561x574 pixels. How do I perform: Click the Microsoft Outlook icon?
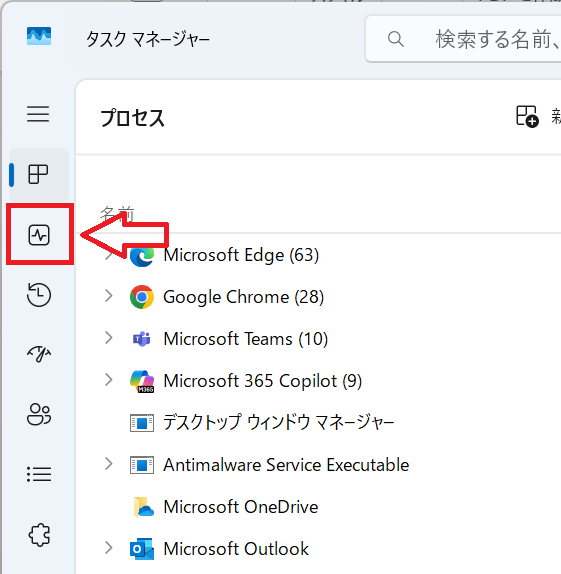pyautogui.click(x=142, y=549)
